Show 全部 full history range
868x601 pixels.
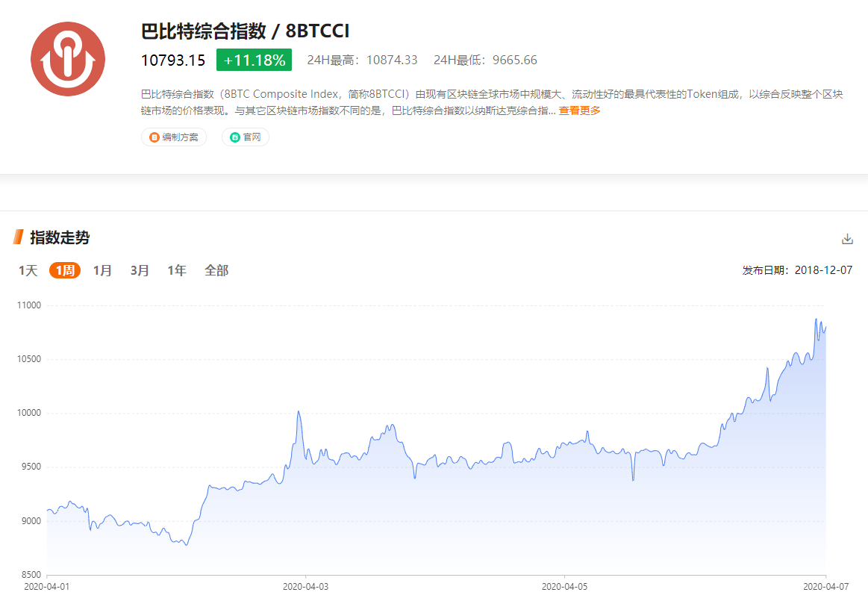(216, 270)
